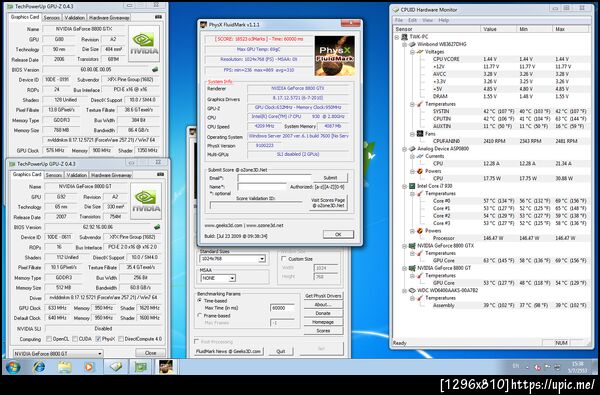Enable the DirectCompute 4.0 checkbox
Viewport: 600px width, 395px height.
(121, 339)
